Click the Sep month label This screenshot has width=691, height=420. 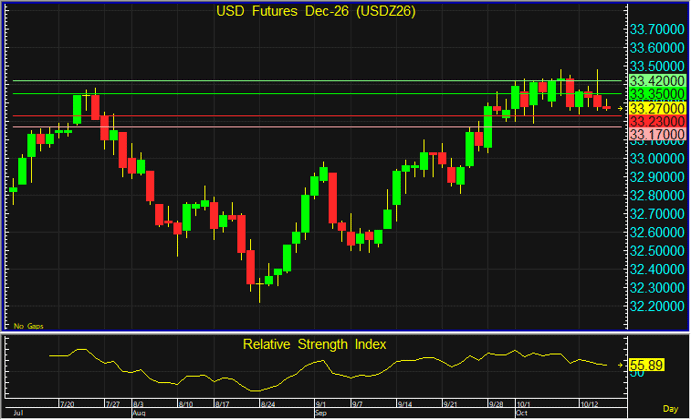(x=321, y=413)
